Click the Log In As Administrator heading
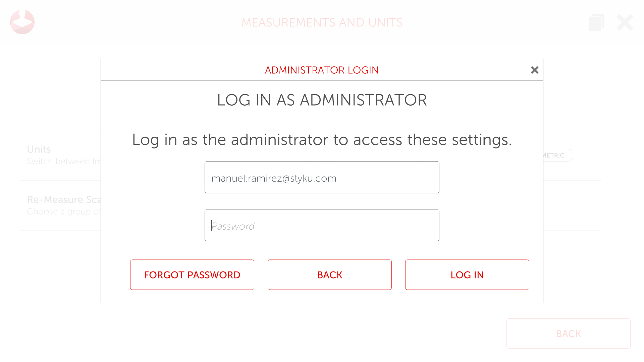 pyautogui.click(x=322, y=100)
